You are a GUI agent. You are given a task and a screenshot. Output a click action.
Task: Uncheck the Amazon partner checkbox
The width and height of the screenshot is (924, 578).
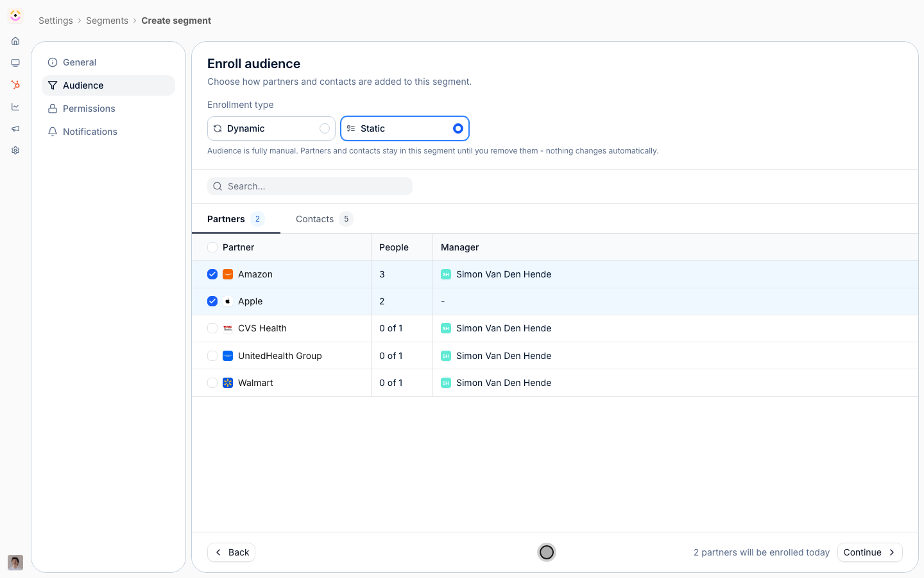click(x=212, y=274)
